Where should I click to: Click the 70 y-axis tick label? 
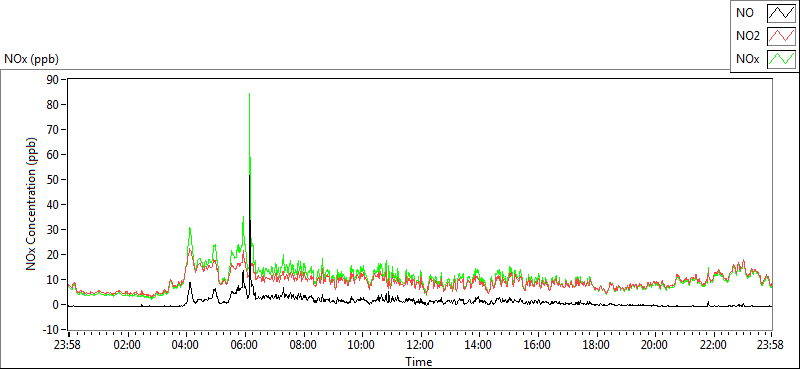click(x=53, y=130)
